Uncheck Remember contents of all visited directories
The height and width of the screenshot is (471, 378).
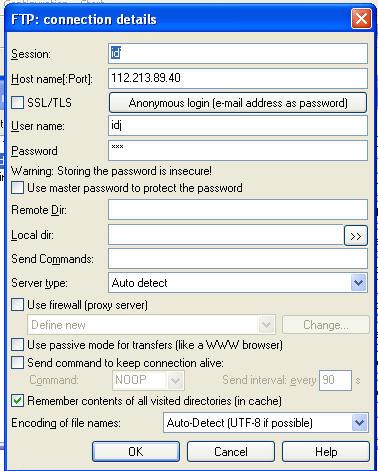tap(17, 400)
